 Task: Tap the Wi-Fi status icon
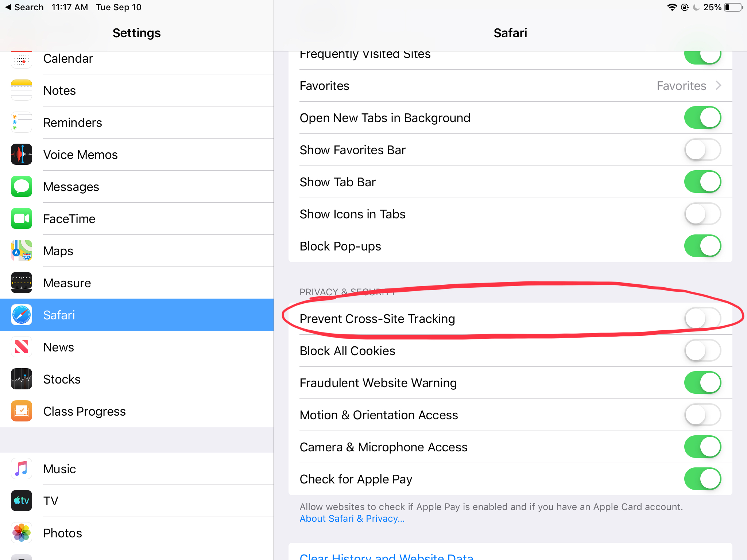point(672,7)
